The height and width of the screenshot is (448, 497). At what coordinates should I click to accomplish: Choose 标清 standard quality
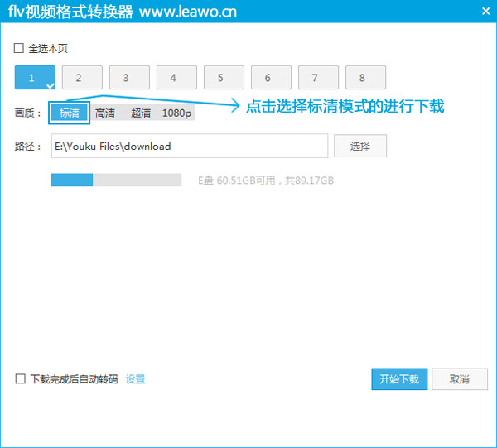pyautogui.click(x=69, y=113)
